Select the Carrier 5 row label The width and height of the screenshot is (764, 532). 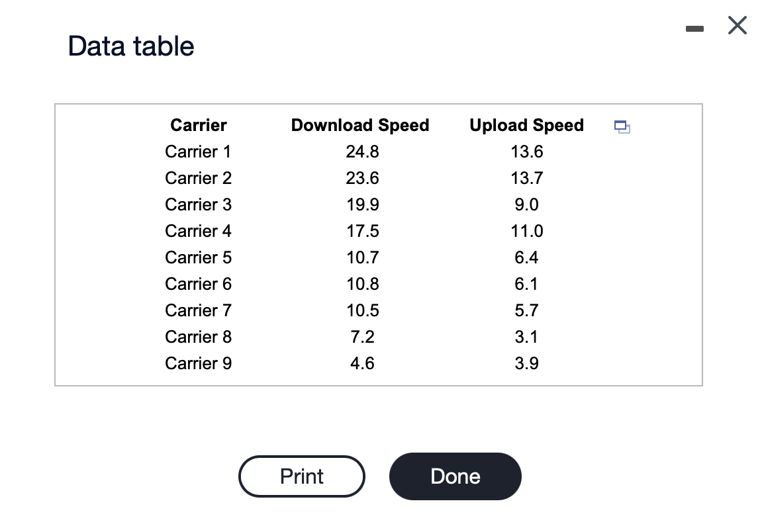coord(197,257)
